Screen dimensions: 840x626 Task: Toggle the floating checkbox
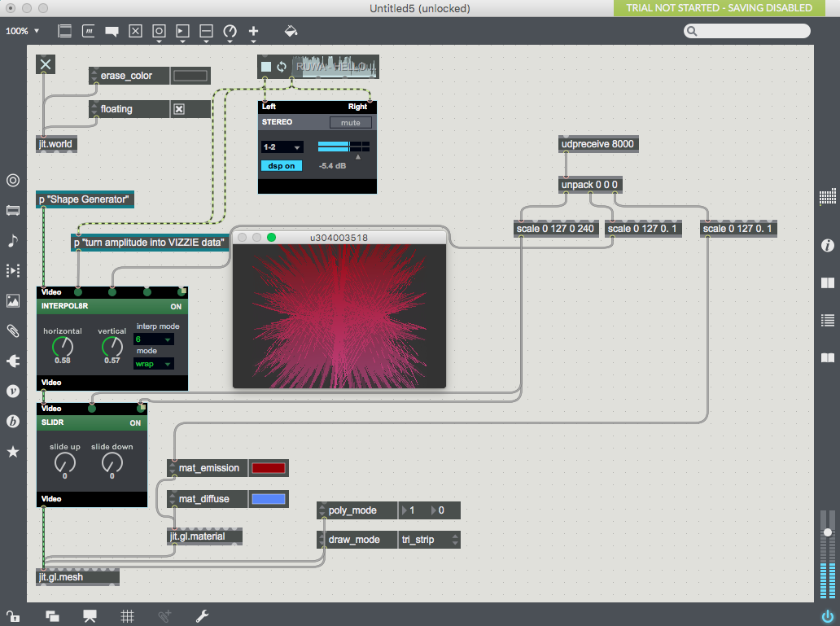[179, 109]
